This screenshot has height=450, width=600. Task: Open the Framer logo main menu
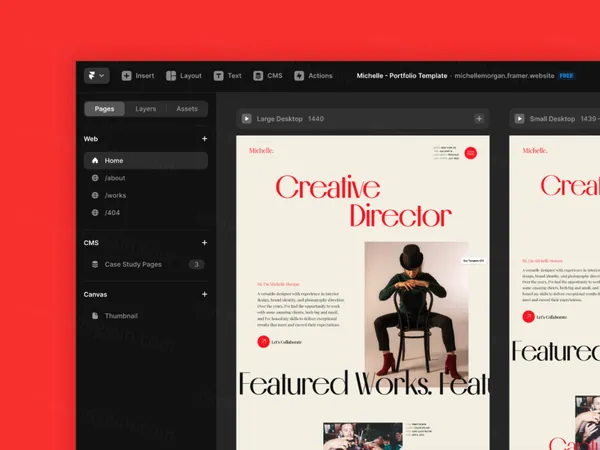[96, 75]
